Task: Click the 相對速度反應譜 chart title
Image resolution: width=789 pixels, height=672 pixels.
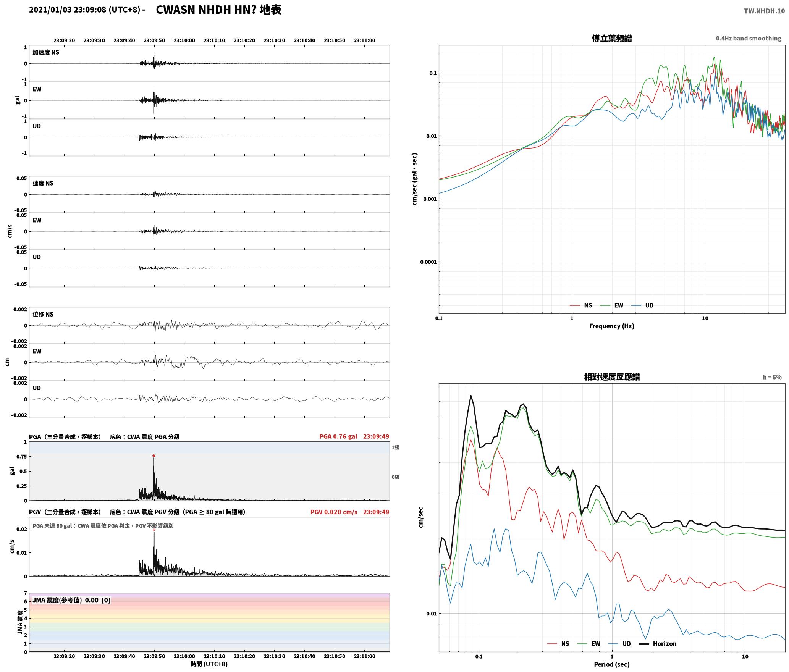Action: coord(612,377)
